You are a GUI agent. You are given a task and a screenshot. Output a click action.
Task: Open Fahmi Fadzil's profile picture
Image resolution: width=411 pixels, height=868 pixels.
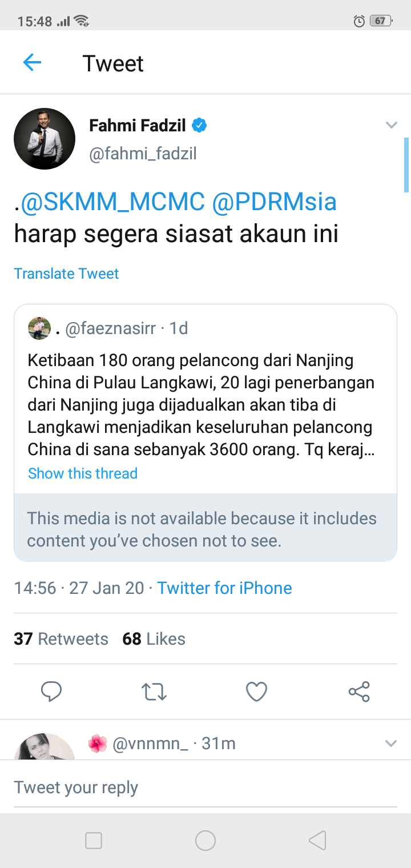click(45, 139)
